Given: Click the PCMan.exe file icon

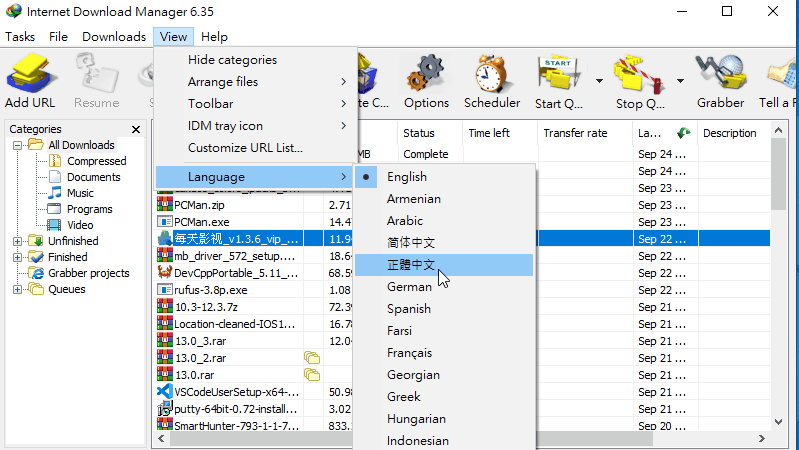Looking at the screenshot, I should (x=165, y=221).
